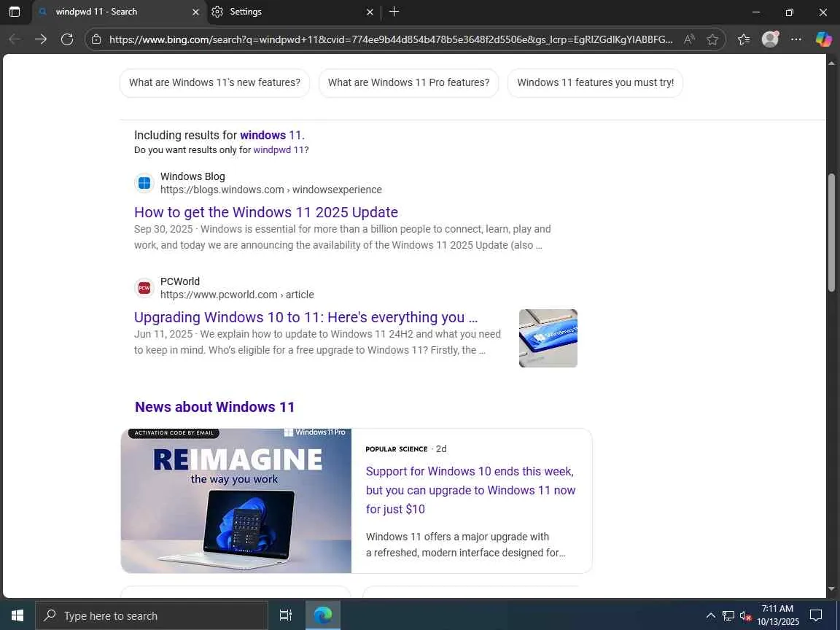Screen dimensions: 840x630
Task: Open the Favorites list icon
Action: [744, 39]
